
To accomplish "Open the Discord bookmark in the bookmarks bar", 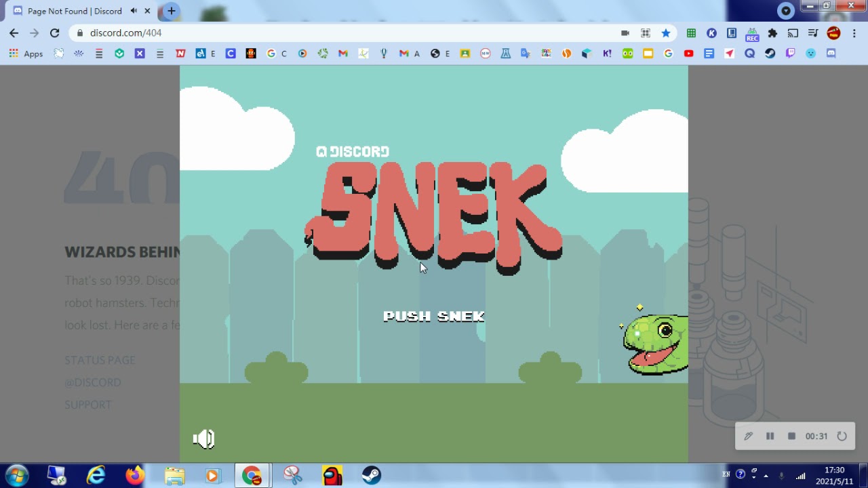I will click(x=831, y=54).
